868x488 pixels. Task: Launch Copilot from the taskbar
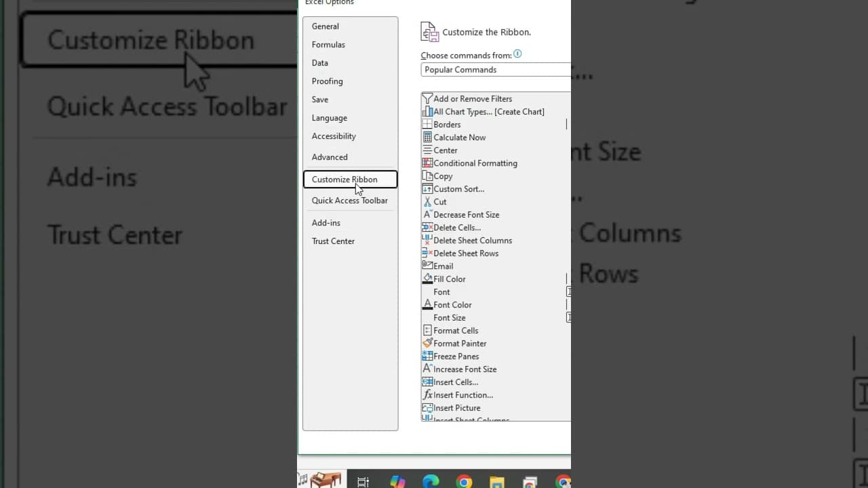coord(397,481)
